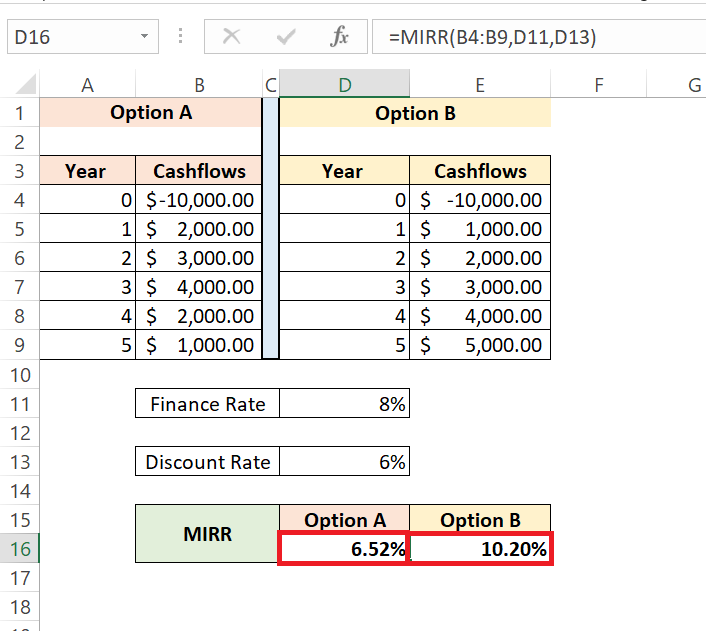Select column B header
The image size is (706, 631).
click(199, 84)
